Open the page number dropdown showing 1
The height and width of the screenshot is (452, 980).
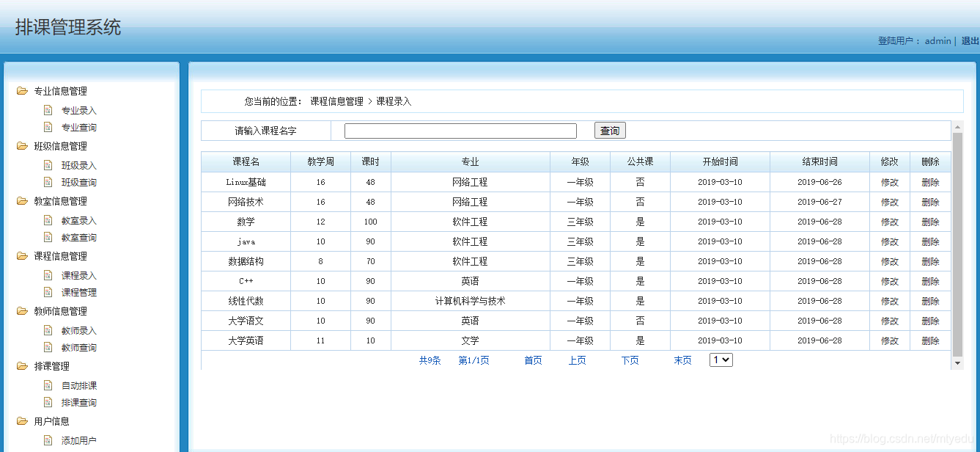(x=721, y=360)
